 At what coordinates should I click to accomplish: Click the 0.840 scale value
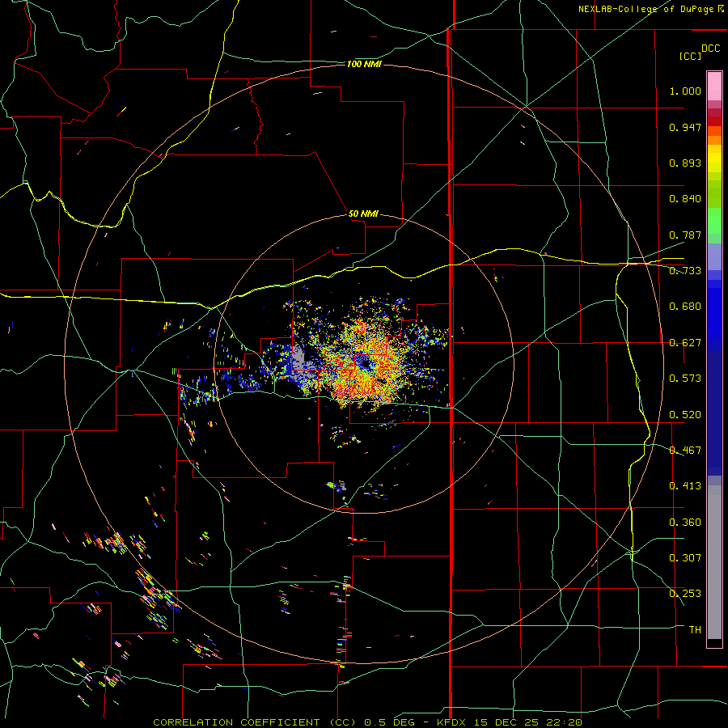point(685,199)
